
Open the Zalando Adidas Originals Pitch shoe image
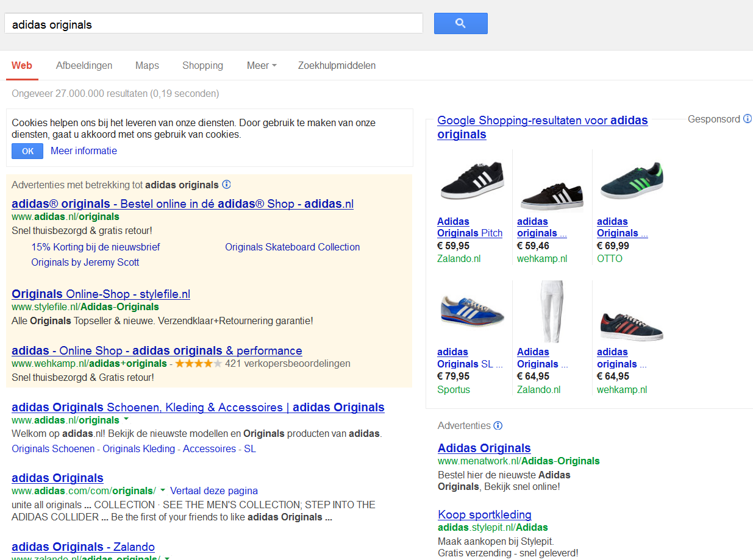(472, 181)
